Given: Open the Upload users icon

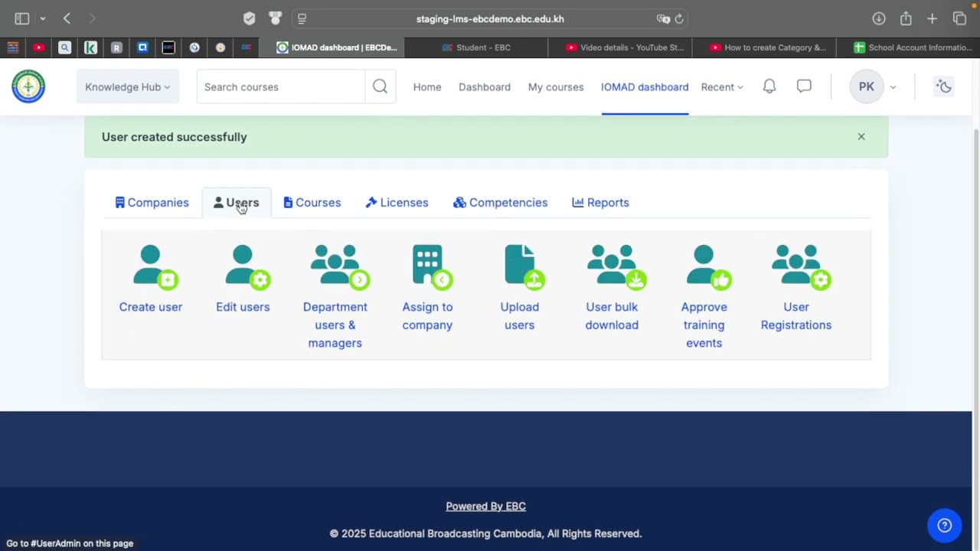Looking at the screenshot, I should pos(524,267).
